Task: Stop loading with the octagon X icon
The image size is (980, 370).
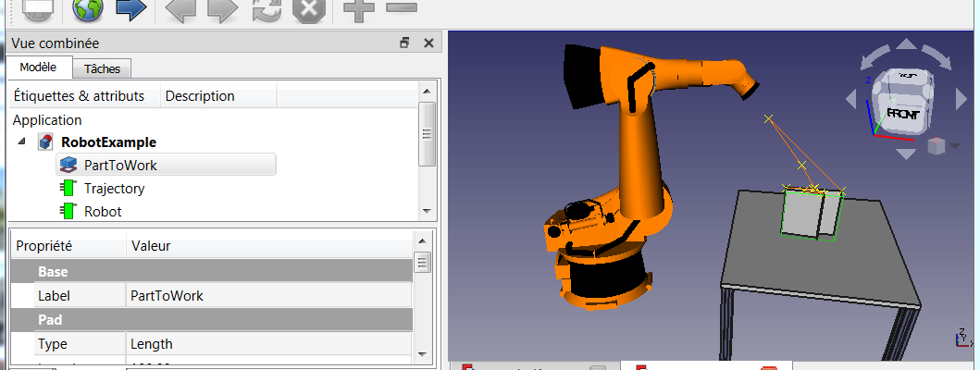Action: point(309,8)
